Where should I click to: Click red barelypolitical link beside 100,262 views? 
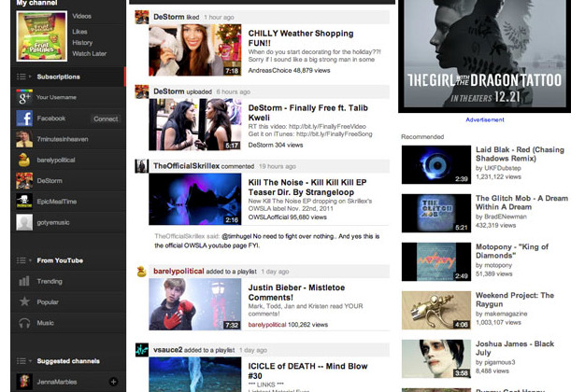(x=267, y=325)
